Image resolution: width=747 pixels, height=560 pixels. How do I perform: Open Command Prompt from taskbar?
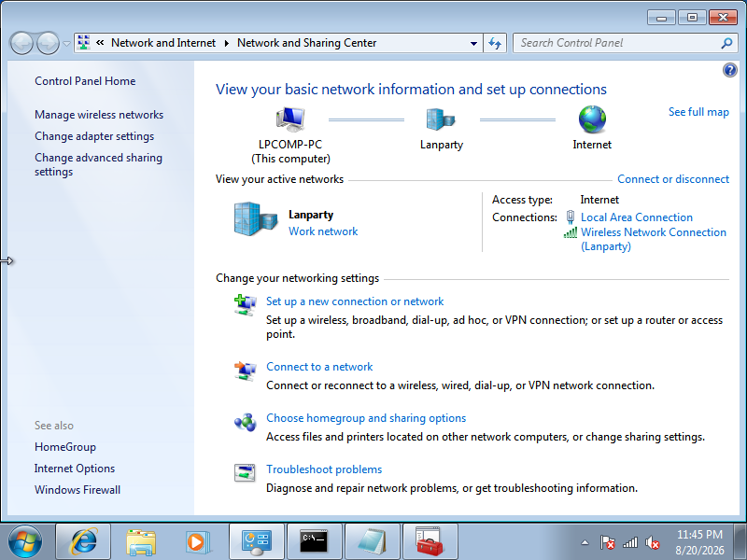click(x=315, y=542)
